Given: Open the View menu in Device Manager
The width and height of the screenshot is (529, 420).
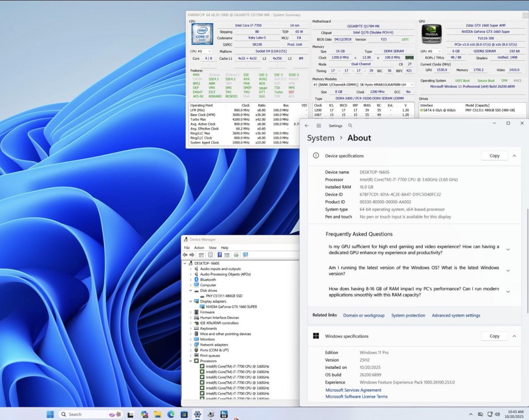Looking at the screenshot, I should 213,248.
